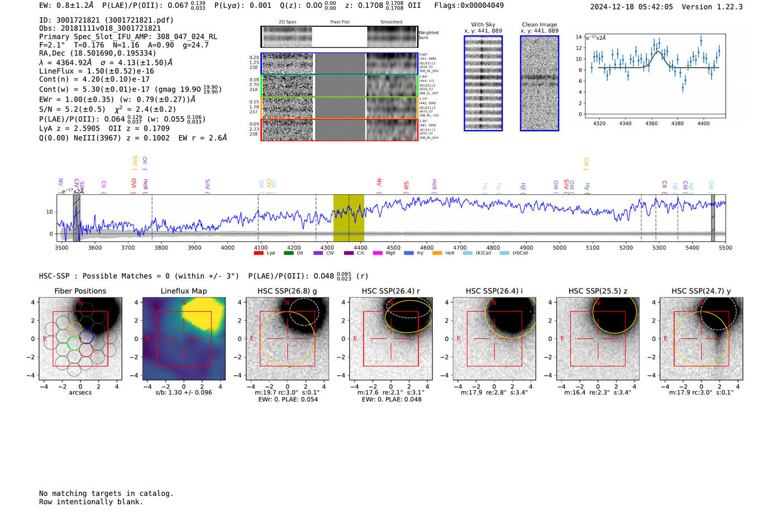Open the HSC SSP(26.8) g image
Image resolution: width=782 pixels, height=532 pixels.
tap(287, 339)
